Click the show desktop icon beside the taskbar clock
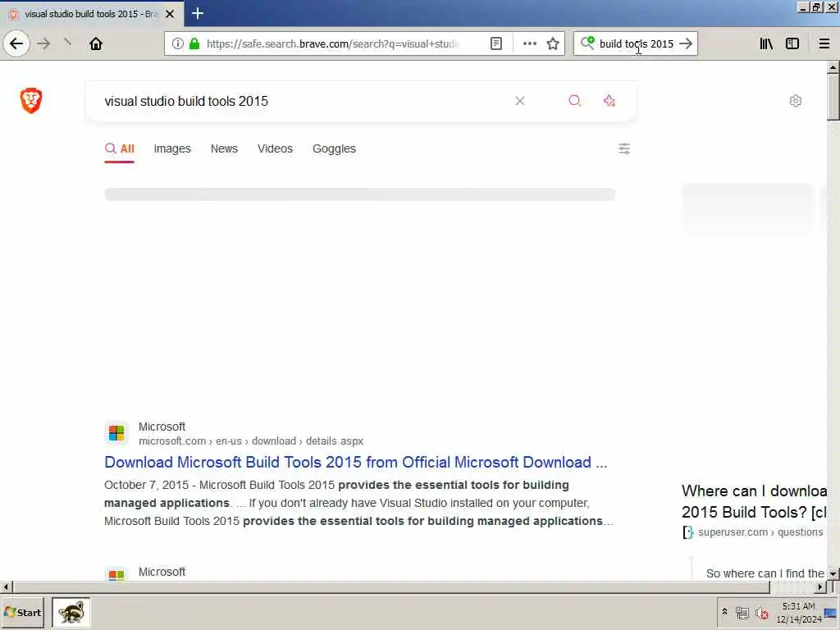 coord(831,614)
